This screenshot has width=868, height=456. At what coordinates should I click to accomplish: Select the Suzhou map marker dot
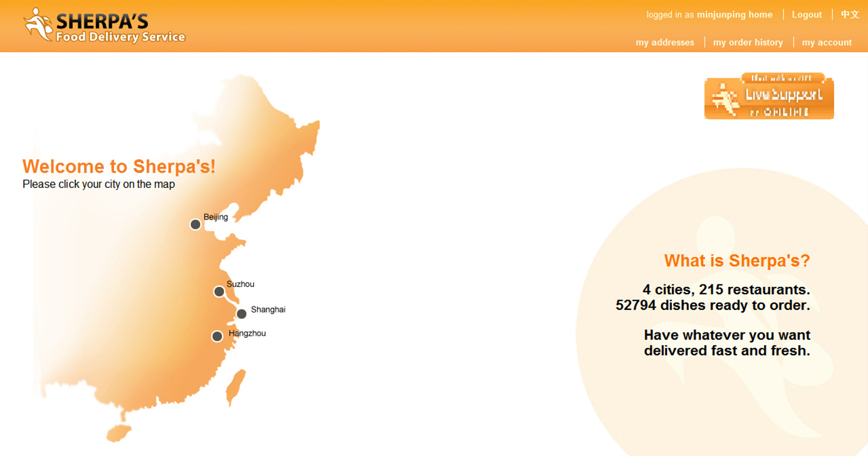219,292
